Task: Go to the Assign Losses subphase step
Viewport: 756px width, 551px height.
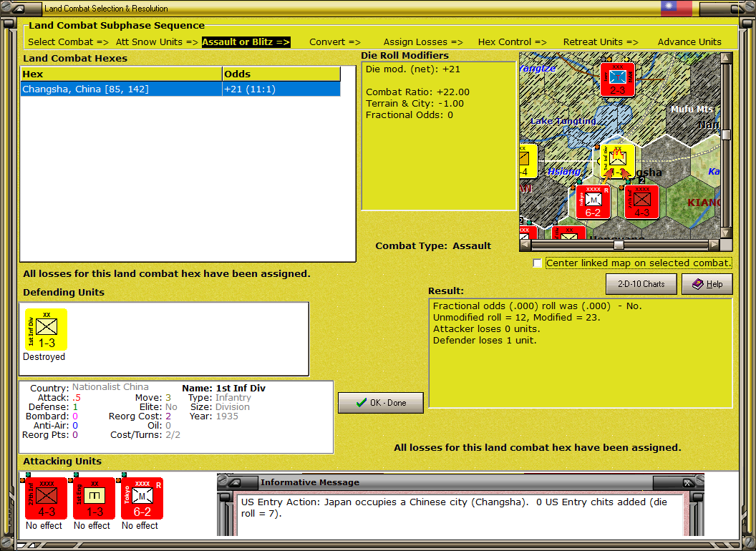Action: pos(423,42)
